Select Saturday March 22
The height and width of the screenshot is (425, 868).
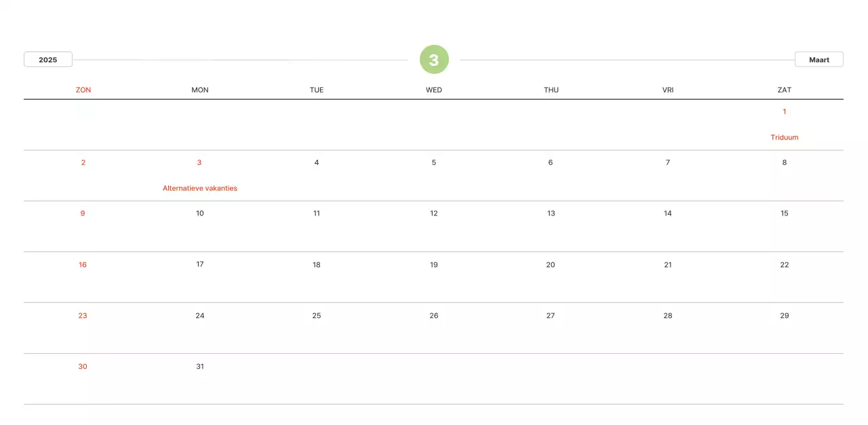tap(785, 265)
